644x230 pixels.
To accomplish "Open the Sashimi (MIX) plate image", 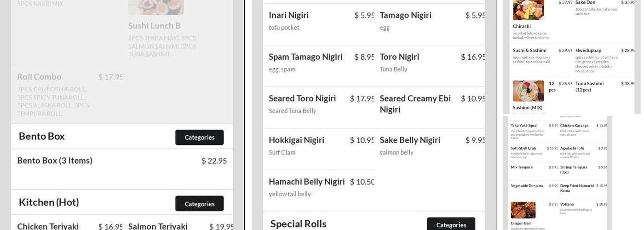I will [528, 91].
